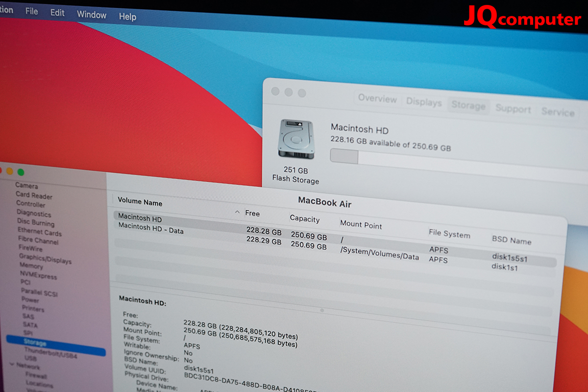Open the File menu
This screenshot has width=588, height=392.
coord(32,11)
